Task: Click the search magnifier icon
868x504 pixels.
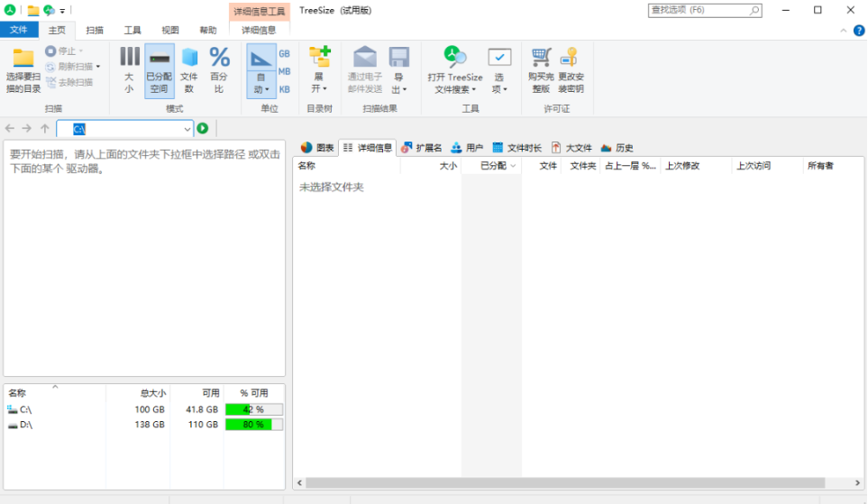Action: click(754, 10)
